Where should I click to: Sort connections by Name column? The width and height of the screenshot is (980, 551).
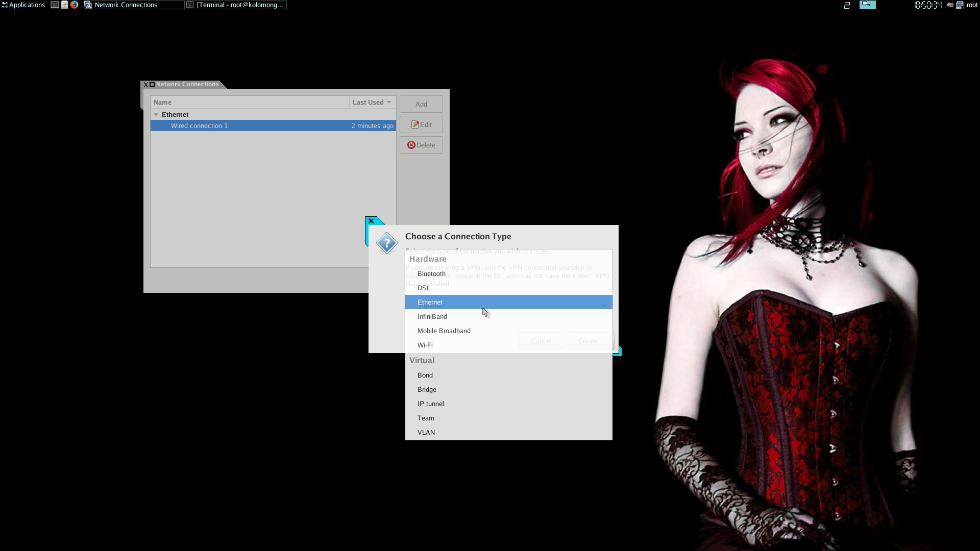click(250, 102)
